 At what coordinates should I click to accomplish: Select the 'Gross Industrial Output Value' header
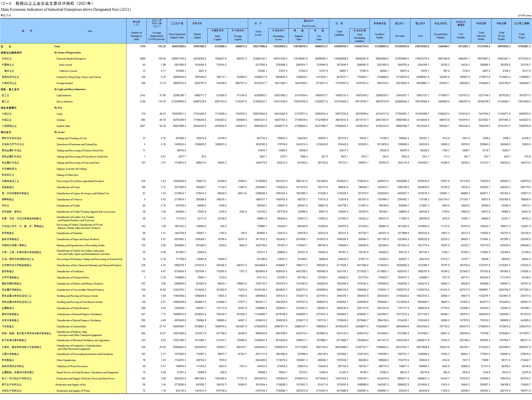pos(177,36)
